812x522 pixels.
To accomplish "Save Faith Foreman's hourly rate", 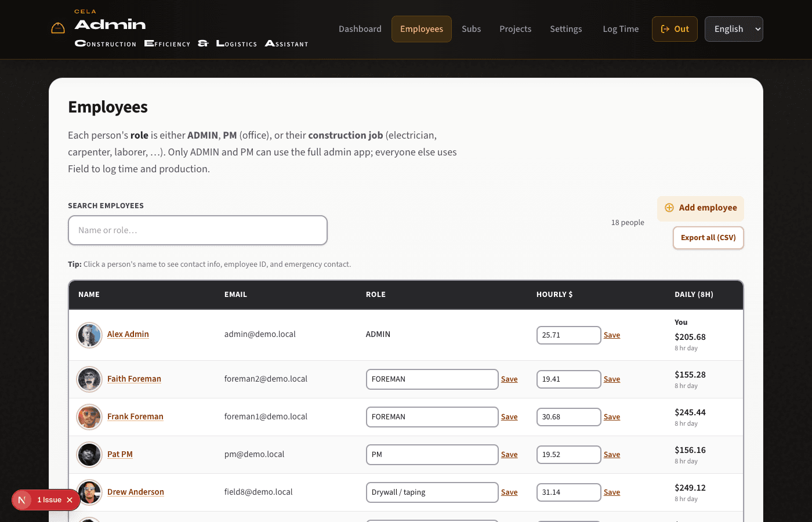I will tap(612, 379).
